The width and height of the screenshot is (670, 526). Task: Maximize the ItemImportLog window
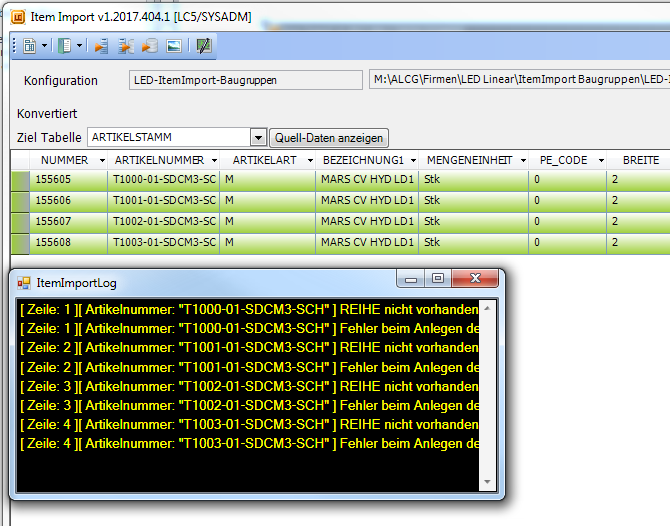tap(438, 279)
